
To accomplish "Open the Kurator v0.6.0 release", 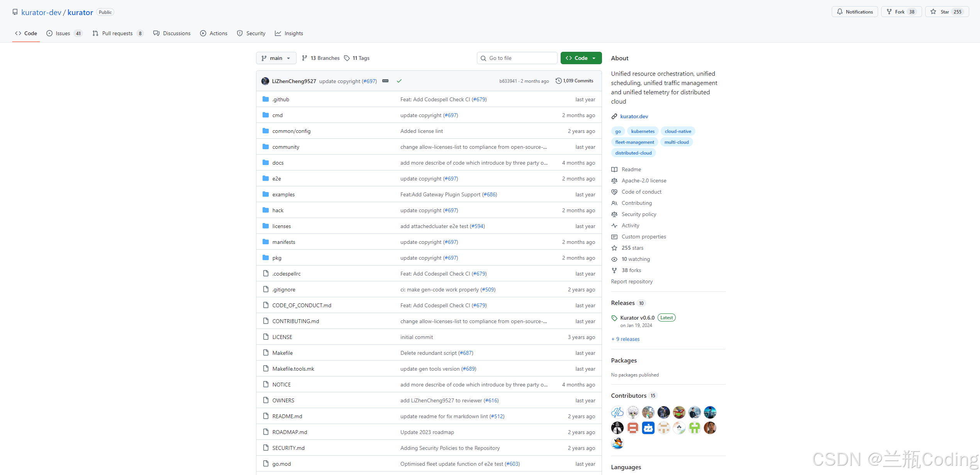I will [x=637, y=318].
